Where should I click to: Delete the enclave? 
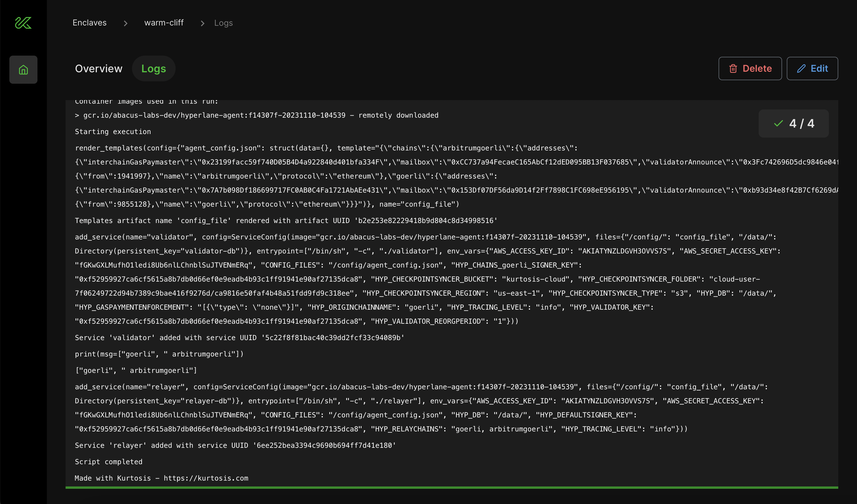tap(750, 69)
